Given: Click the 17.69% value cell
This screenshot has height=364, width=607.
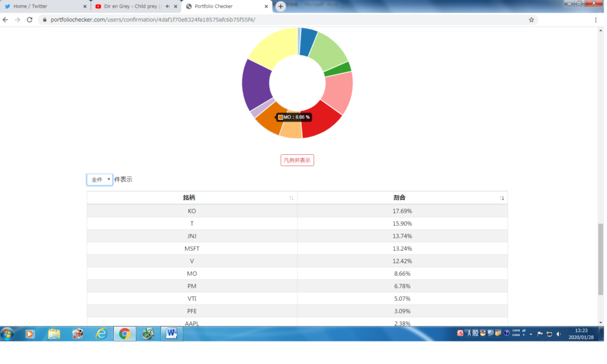Looking at the screenshot, I should point(402,211).
